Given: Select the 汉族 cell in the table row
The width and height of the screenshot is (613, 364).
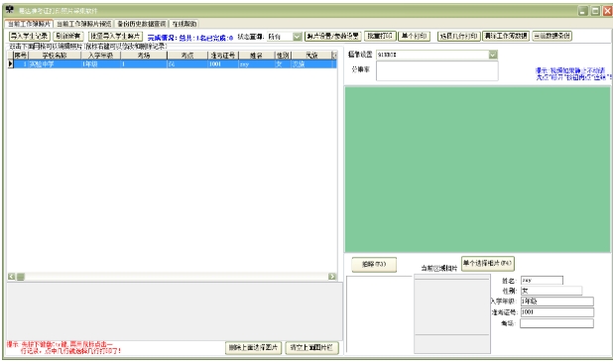Looking at the screenshot, I should pyautogui.click(x=311, y=63).
